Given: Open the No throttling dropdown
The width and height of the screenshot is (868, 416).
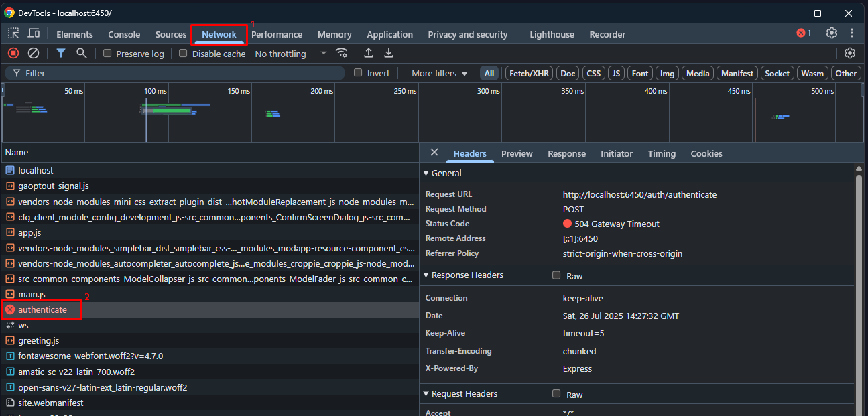Looking at the screenshot, I should tap(290, 54).
